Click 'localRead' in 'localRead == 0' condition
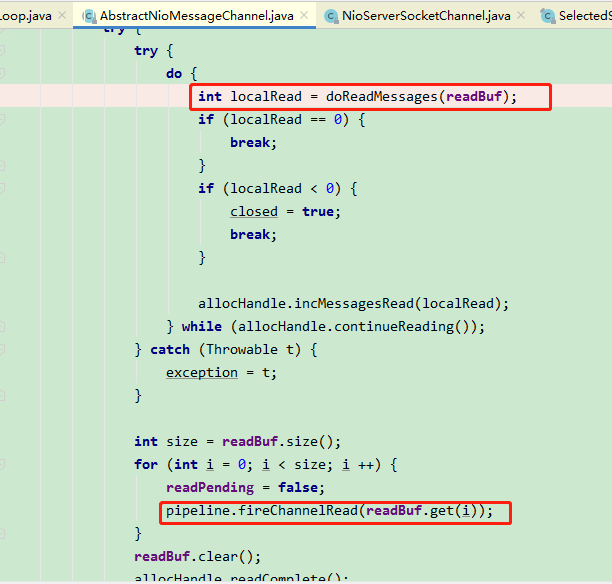This screenshot has height=584, width=612. click(x=266, y=119)
